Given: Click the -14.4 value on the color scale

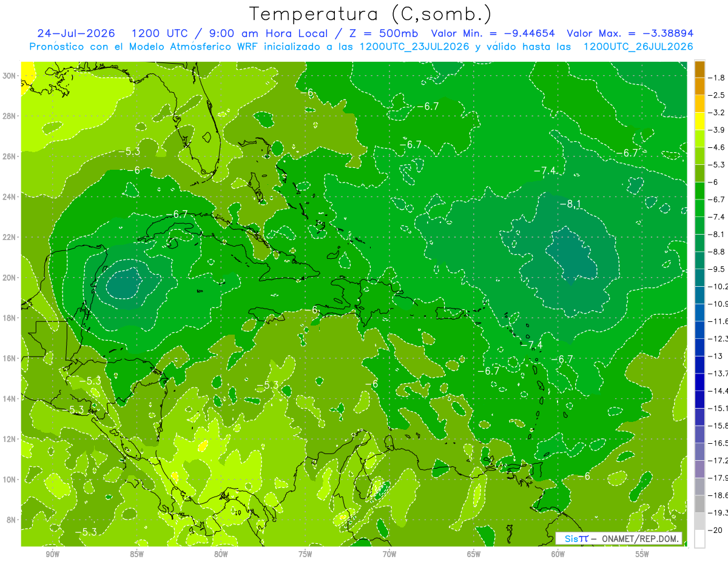Looking at the screenshot, I should click(x=718, y=390).
